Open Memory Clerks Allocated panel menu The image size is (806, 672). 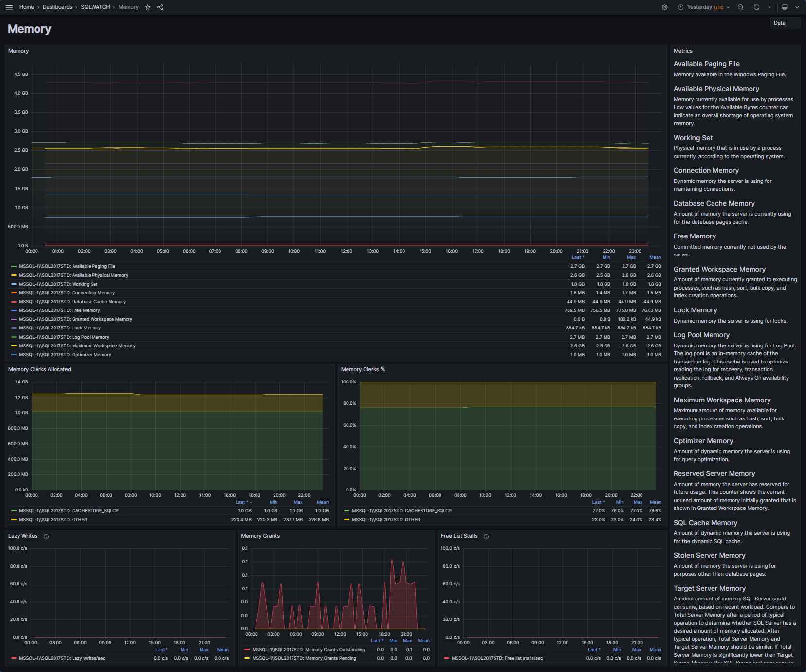tap(39, 369)
